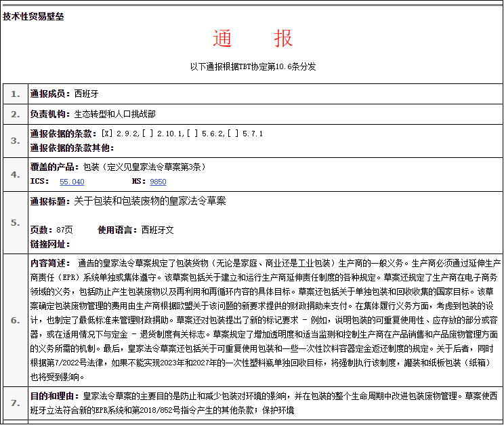Select row number 5 cell

[x=15, y=222]
